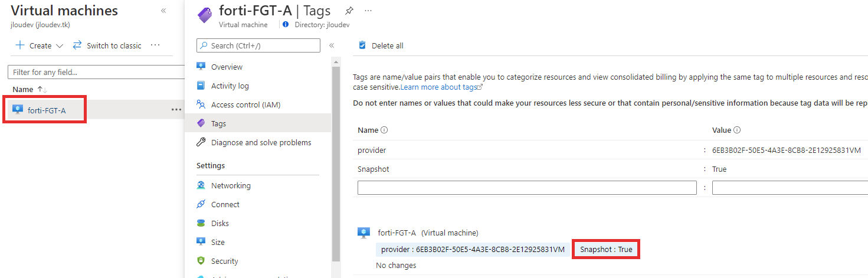Follow the Learn more about tags link

point(441,87)
